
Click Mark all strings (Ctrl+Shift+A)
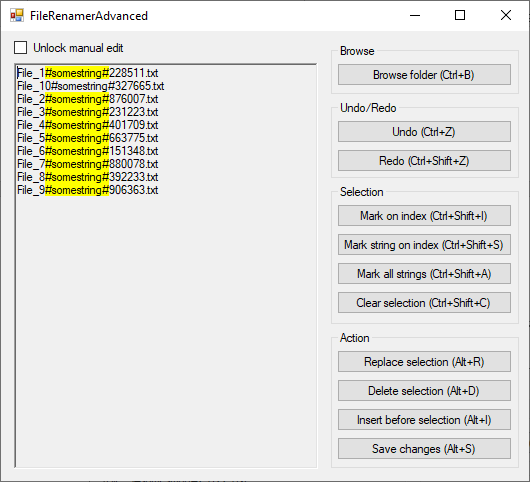pos(424,274)
